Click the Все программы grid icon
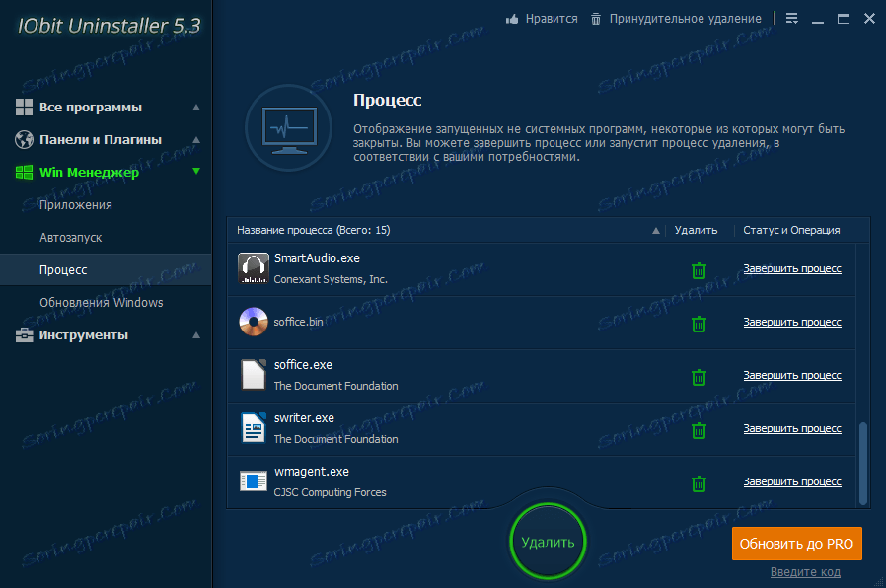 tap(24, 107)
